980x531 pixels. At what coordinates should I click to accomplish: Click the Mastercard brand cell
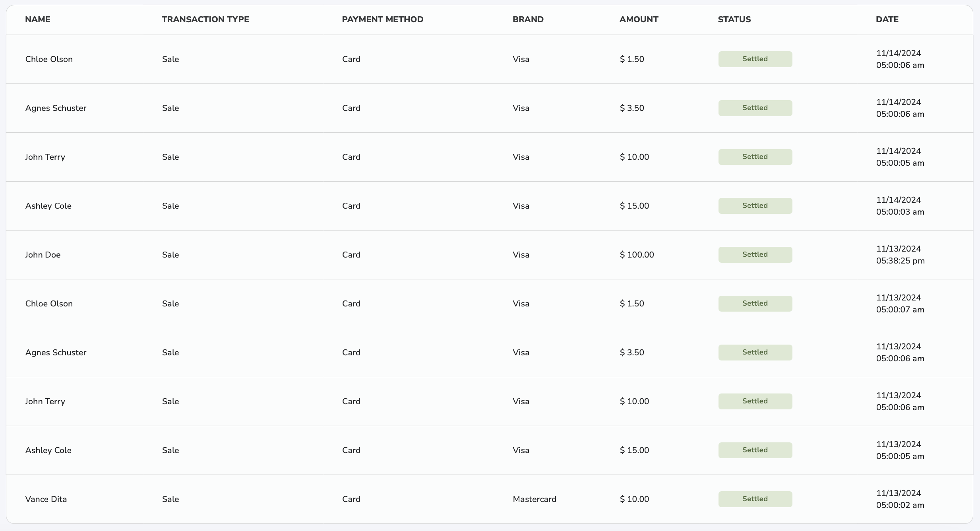pos(534,499)
